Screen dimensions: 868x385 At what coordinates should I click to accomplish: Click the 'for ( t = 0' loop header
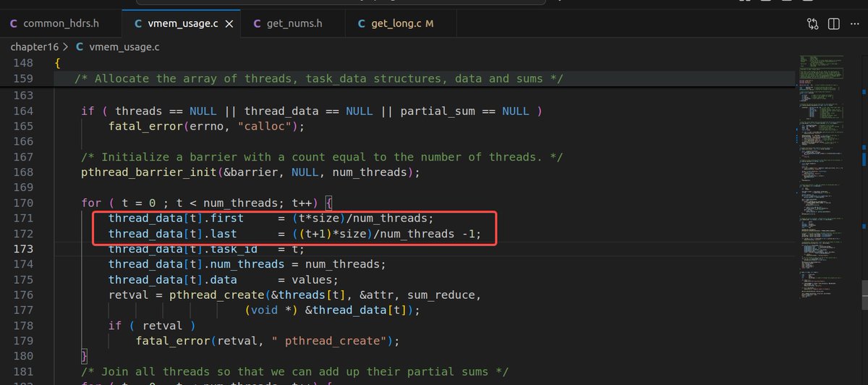click(x=206, y=203)
